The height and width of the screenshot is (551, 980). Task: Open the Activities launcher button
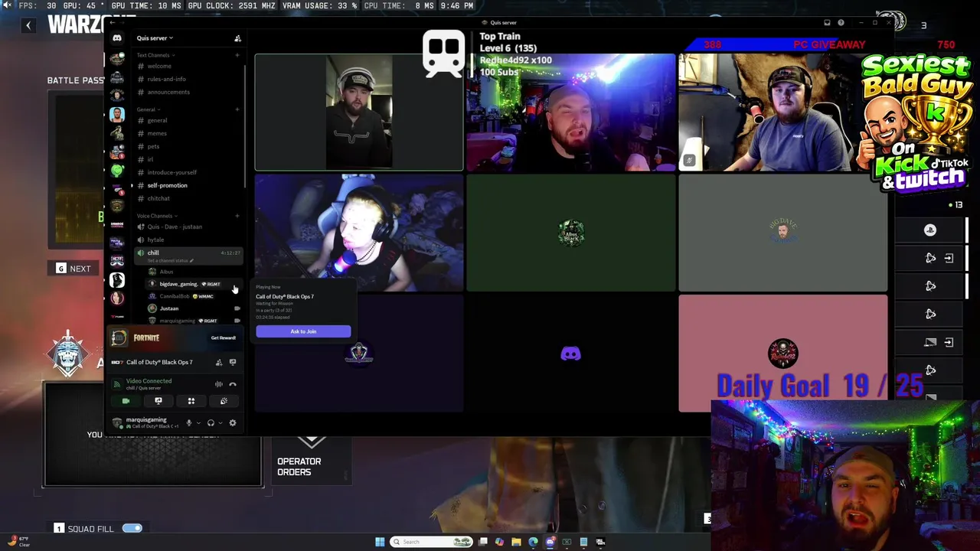tap(191, 401)
